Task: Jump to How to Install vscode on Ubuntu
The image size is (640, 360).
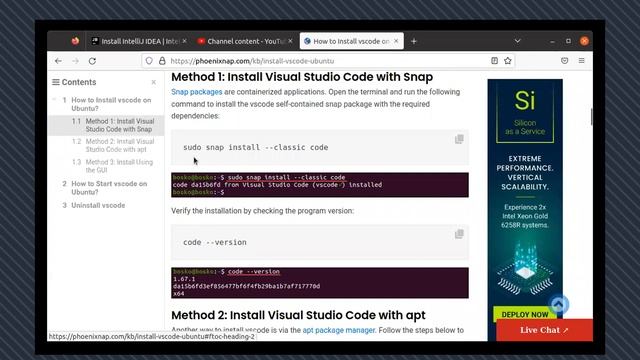Action: (x=111, y=104)
